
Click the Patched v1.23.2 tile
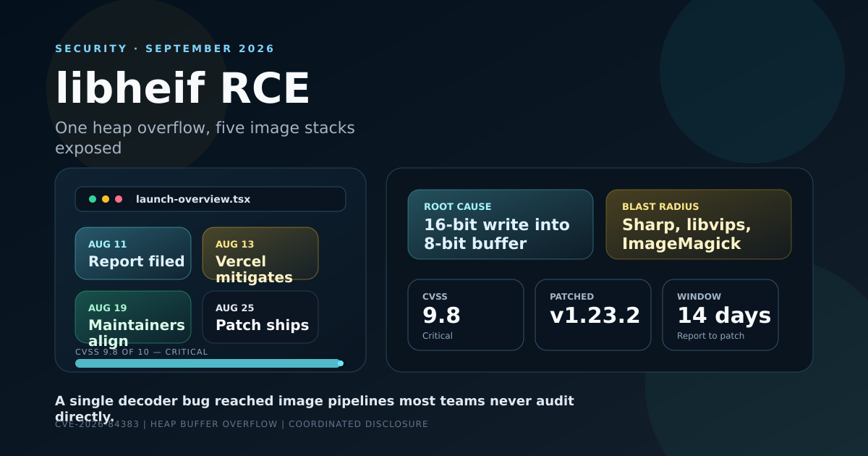[x=593, y=315]
